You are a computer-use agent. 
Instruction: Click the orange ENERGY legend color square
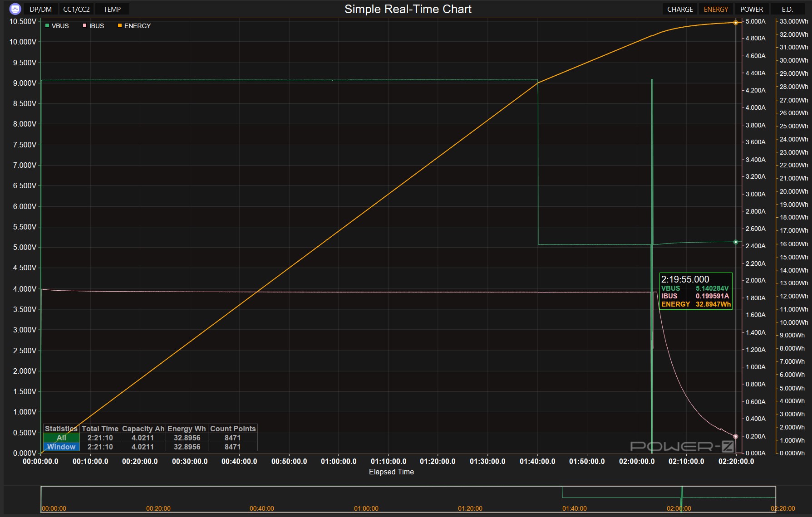pyautogui.click(x=120, y=26)
